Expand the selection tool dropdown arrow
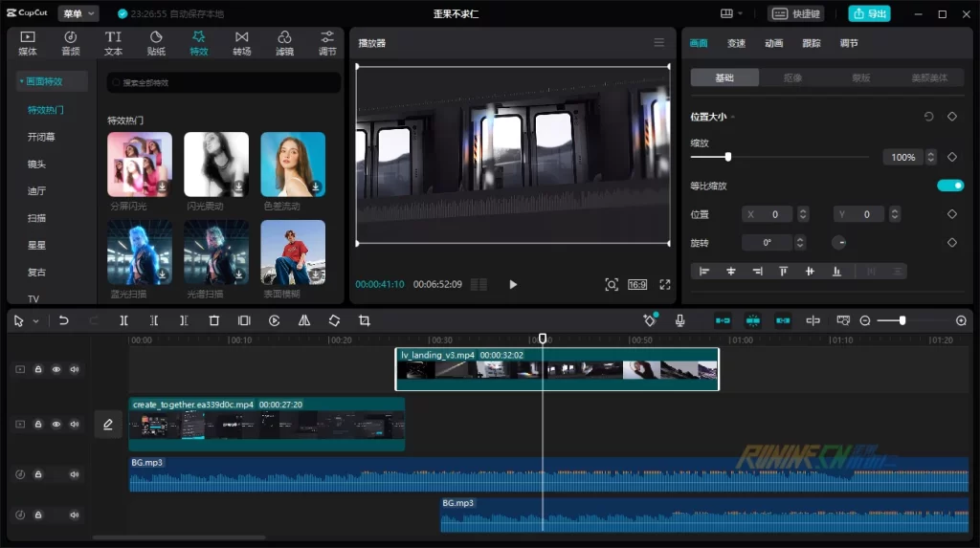The image size is (980, 548). (x=36, y=321)
